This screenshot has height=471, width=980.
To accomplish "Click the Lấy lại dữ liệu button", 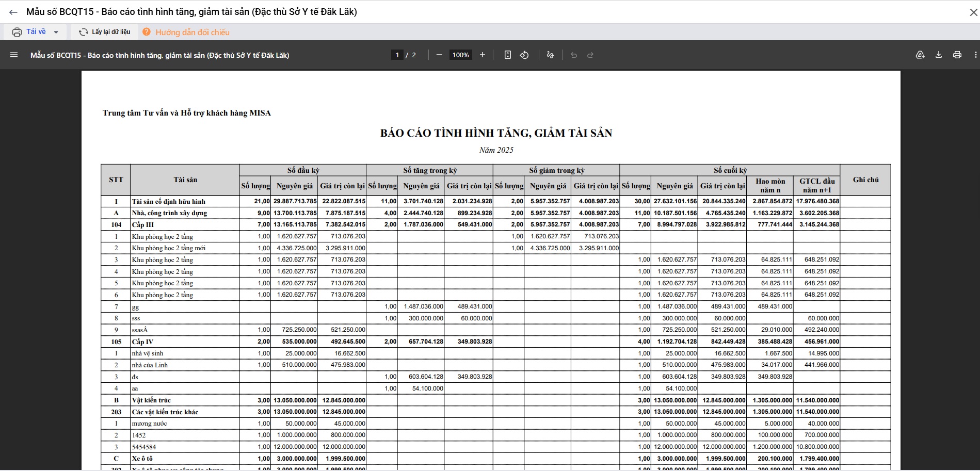I will point(105,32).
